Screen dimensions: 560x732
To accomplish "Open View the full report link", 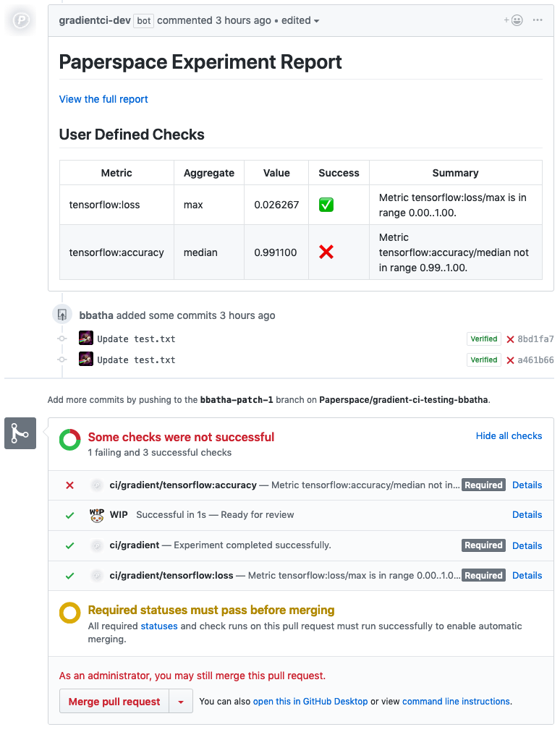I will tap(103, 99).
